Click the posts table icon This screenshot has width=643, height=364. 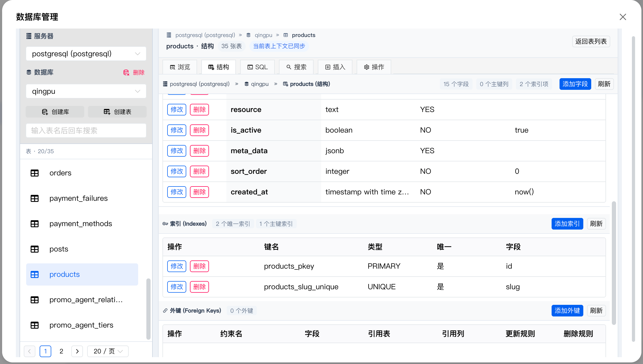click(x=35, y=249)
